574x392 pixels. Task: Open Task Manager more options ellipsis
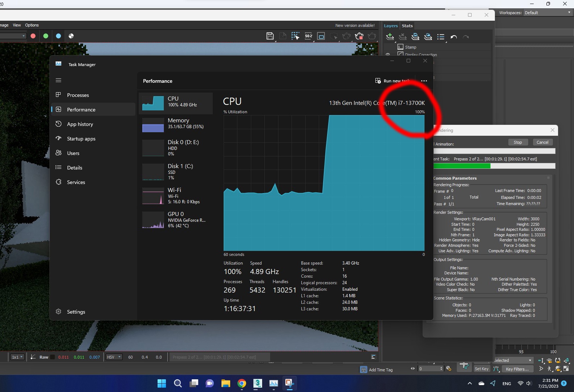(x=424, y=81)
